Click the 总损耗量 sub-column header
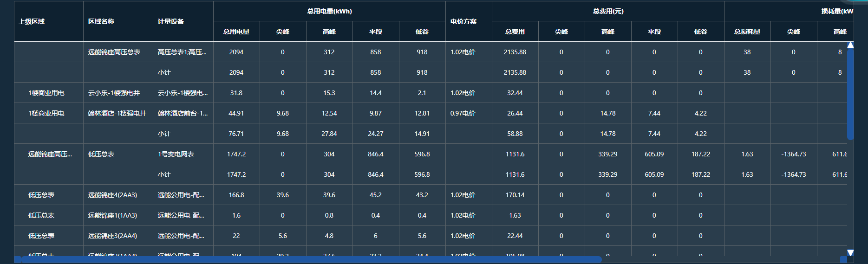 (747, 32)
